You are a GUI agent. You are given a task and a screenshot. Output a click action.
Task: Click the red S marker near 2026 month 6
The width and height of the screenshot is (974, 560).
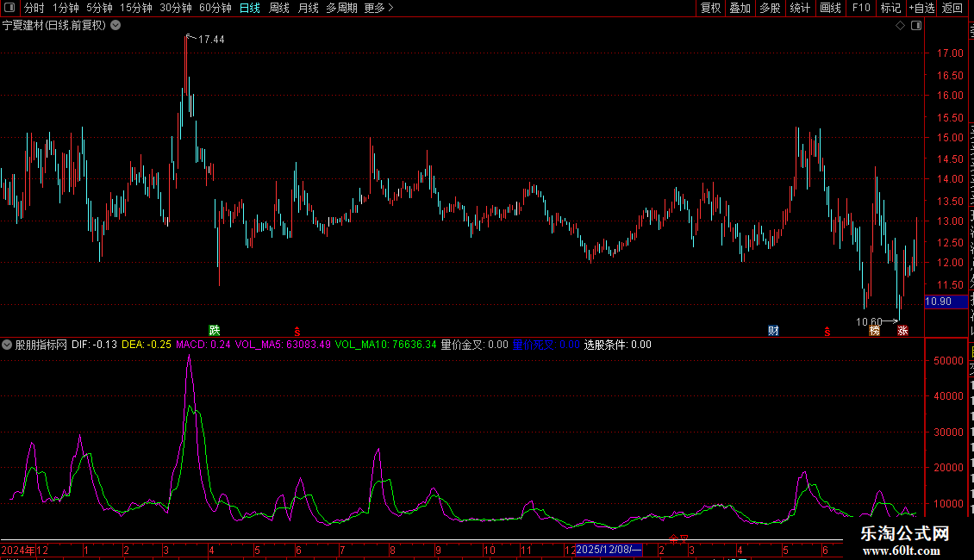[827, 332]
